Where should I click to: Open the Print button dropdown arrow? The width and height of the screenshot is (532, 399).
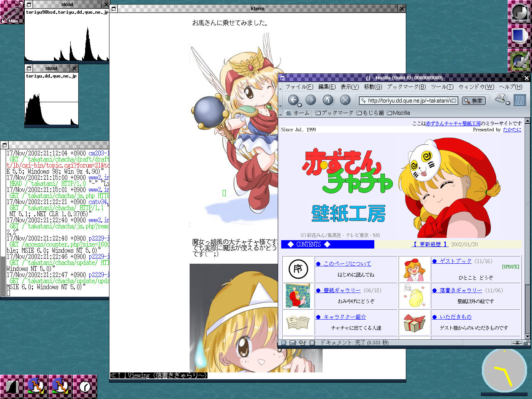508,103
